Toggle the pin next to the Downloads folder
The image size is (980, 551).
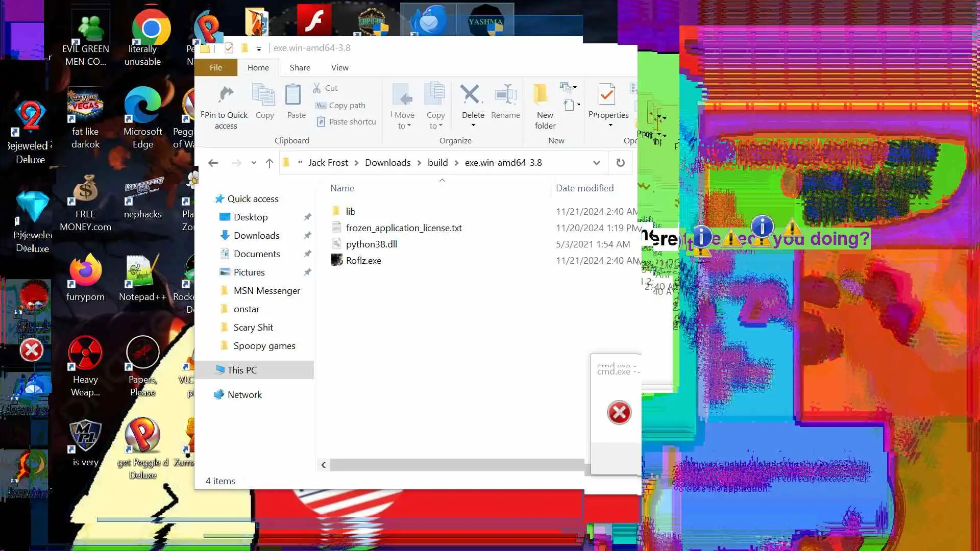coord(307,236)
